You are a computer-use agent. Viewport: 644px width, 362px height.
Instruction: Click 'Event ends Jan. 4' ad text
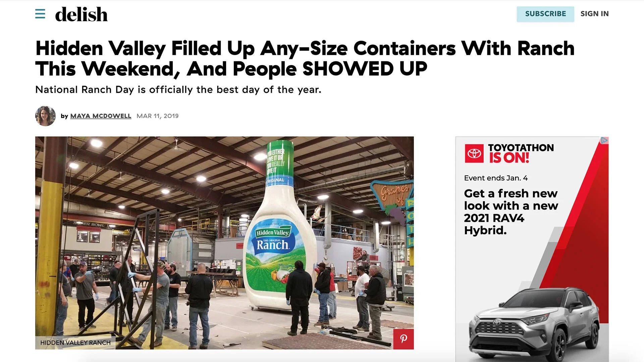pos(496,178)
